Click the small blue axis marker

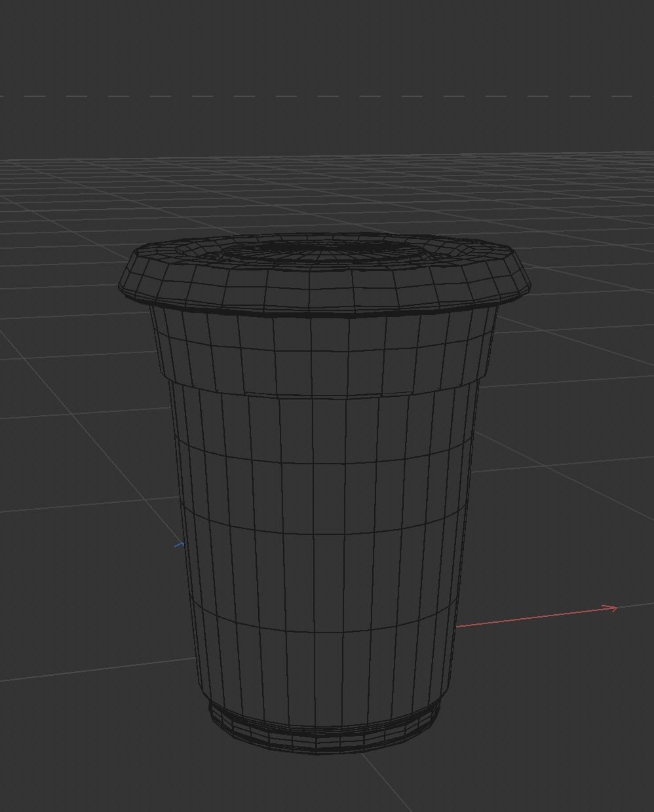pos(180,544)
